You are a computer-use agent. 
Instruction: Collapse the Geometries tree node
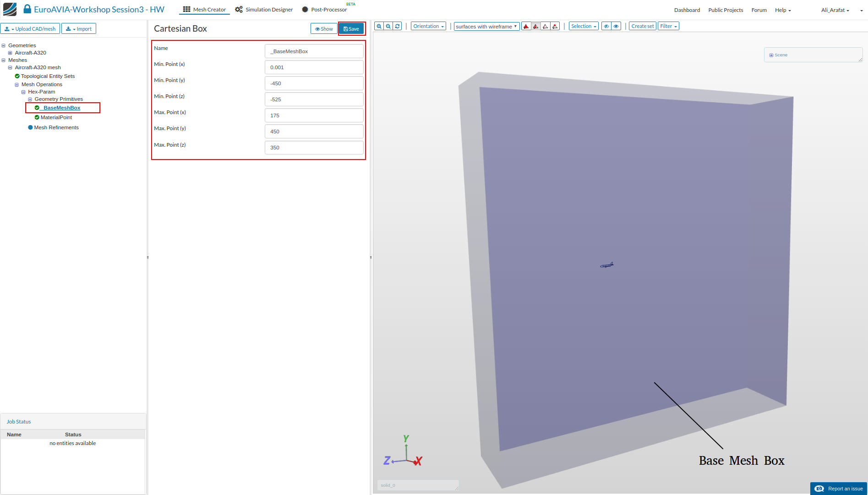click(x=4, y=45)
